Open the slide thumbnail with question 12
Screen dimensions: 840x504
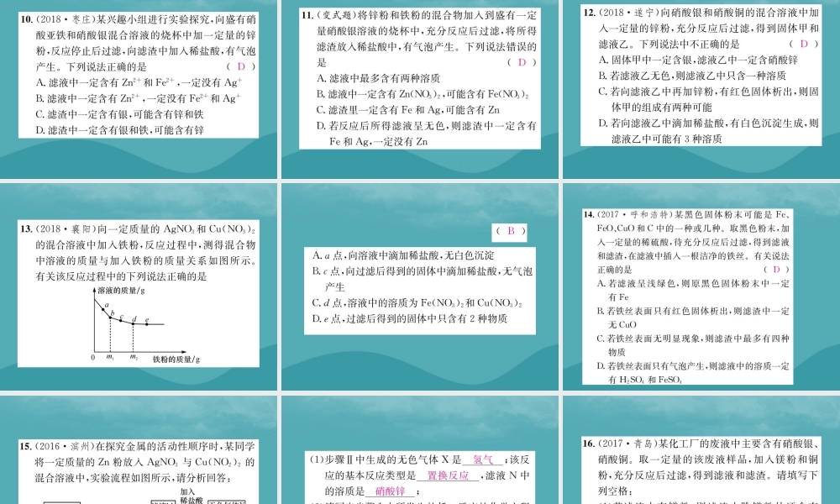(701, 89)
